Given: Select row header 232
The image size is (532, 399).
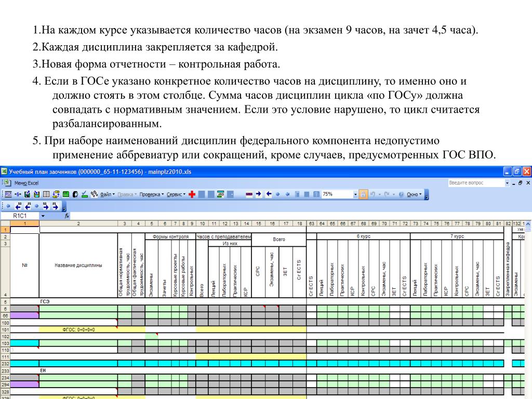Looking at the screenshot, I should tap(5, 363).
